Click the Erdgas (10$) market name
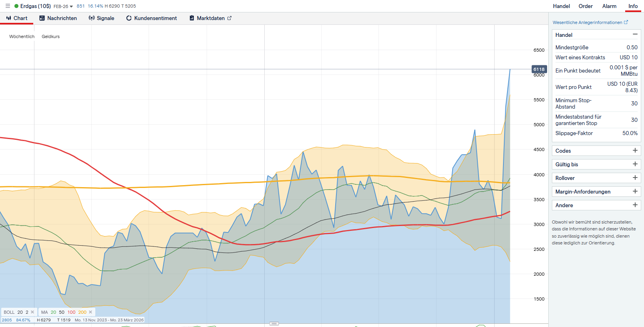The height and width of the screenshot is (327, 644). (36, 6)
